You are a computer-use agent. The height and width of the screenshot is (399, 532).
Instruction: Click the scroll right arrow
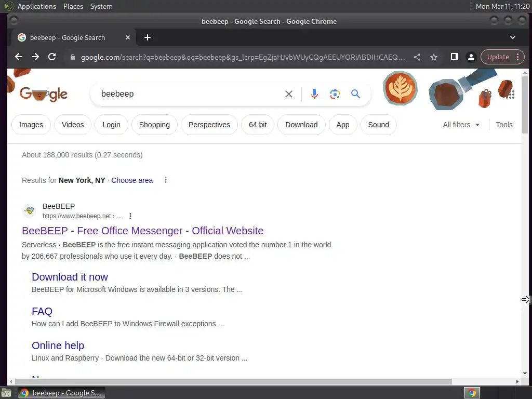pyautogui.click(x=517, y=382)
